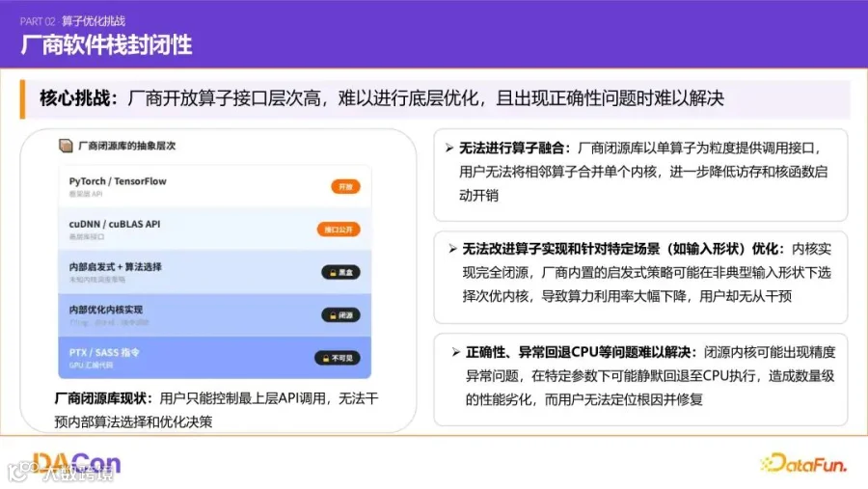Click the arrow bullet before 正确性、异常回退CPU
Image resolution: width=868 pixels, height=489 pixels.
(x=456, y=352)
